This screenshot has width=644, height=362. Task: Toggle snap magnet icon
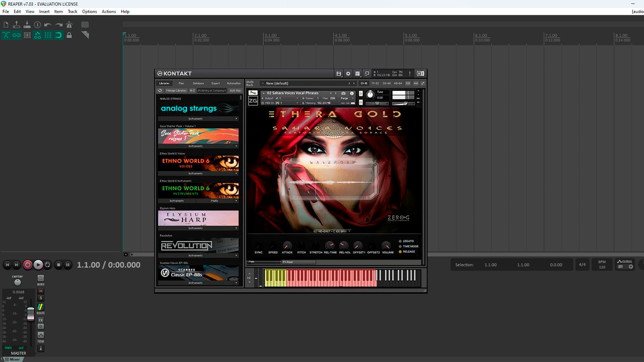[58, 35]
